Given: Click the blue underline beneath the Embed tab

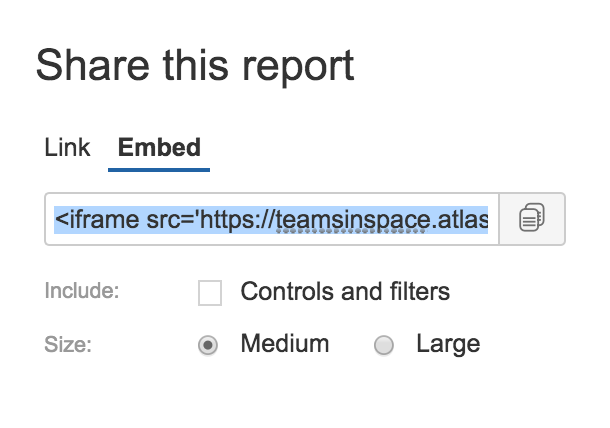Looking at the screenshot, I should coord(159,170).
